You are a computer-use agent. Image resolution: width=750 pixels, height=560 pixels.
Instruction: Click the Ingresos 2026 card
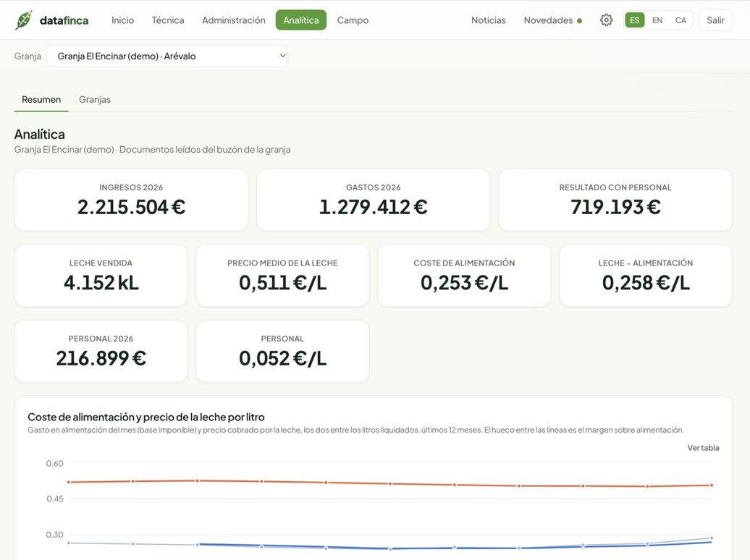[131, 200]
